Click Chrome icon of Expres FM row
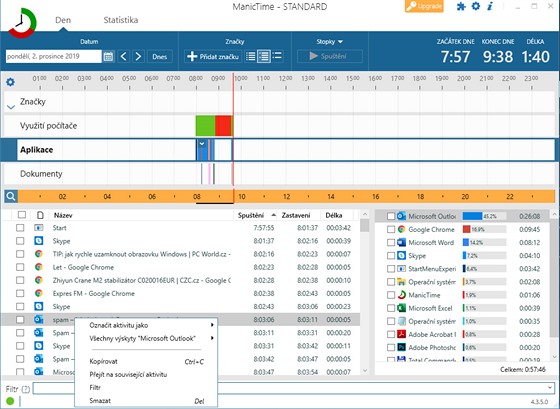This screenshot has width=560, height=409. point(39,294)
